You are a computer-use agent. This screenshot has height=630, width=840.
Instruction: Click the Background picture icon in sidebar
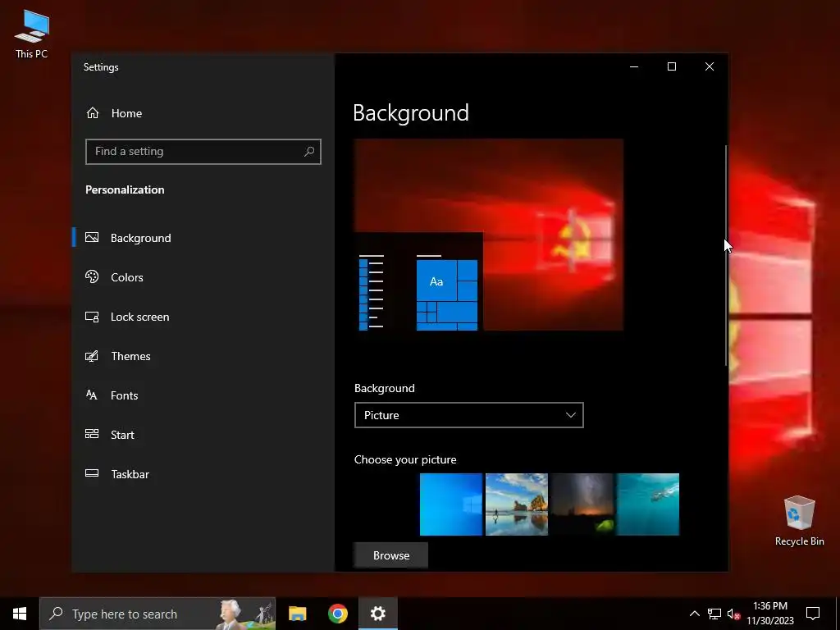[x=92, y=237]
